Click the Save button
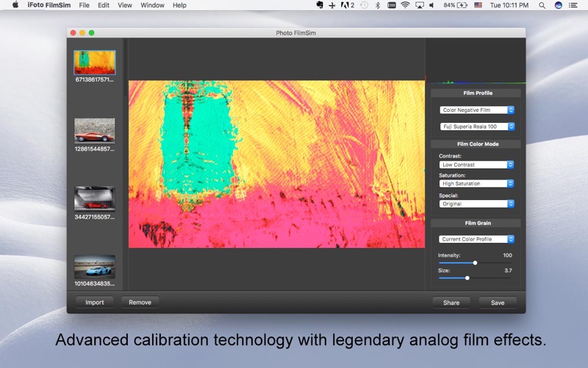The height and width of the screenshot is (368, 588). coord(498,302)
